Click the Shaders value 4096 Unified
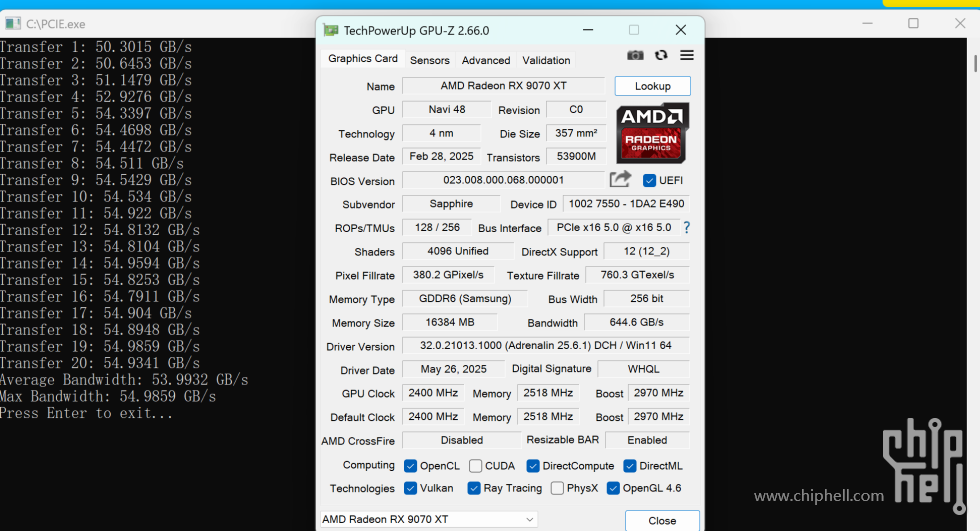The image size is (980, 531). coord(458,251)
